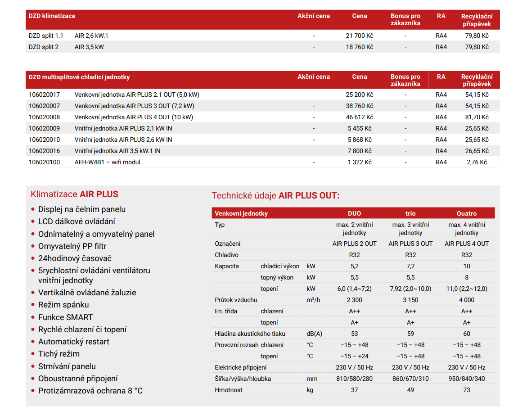Click the 'Hmotnost' row label
The width and height of the screenshot is (527, 420).
pos(228,390)
